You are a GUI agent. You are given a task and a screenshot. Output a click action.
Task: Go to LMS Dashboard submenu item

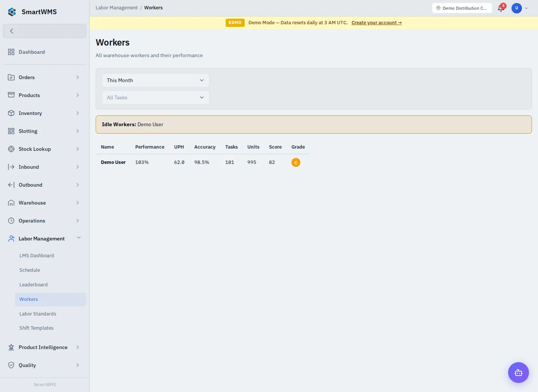(50, 256)
